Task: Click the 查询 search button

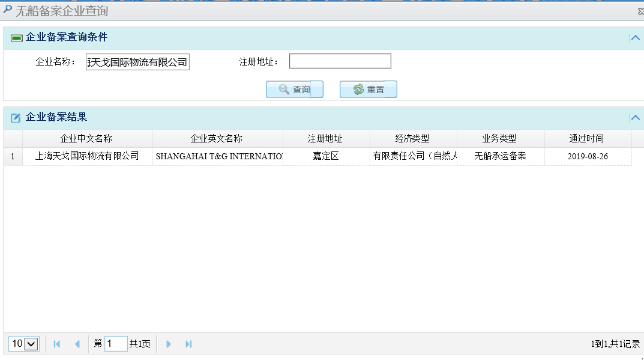Action: pos(295,90)
